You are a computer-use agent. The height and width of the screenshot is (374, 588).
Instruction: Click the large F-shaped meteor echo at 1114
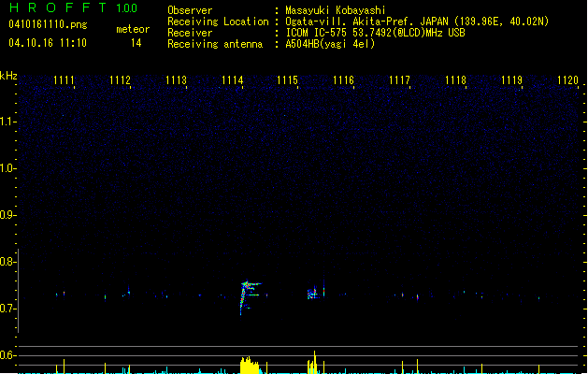tap(249, 296)
